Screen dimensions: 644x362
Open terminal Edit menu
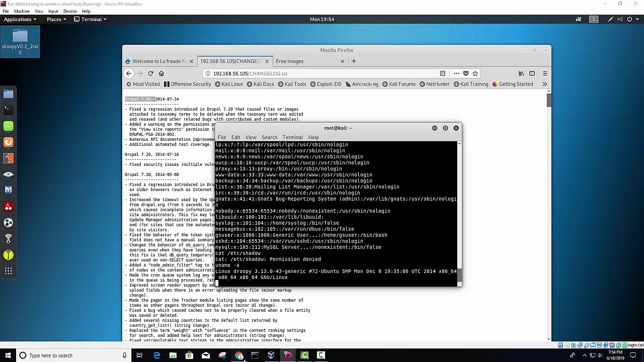click(x=236, y=137)
